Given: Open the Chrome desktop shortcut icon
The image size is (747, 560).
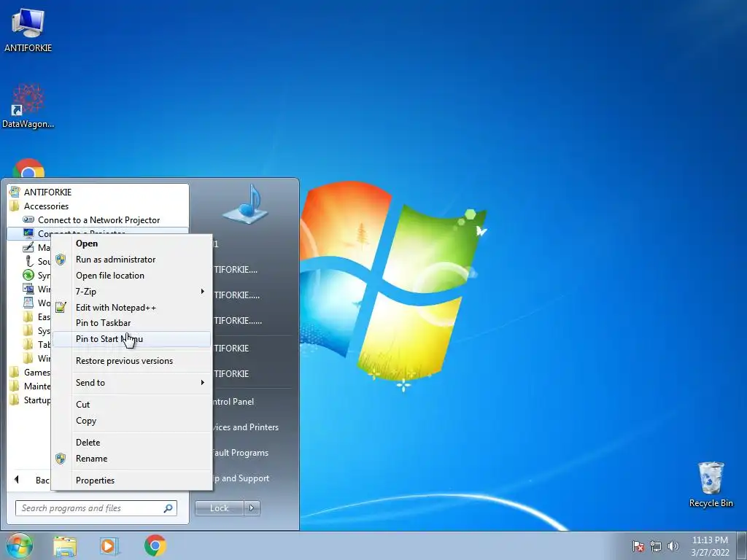Looking at the screenshot, I should pyautogui.click(x=28, y=168).
